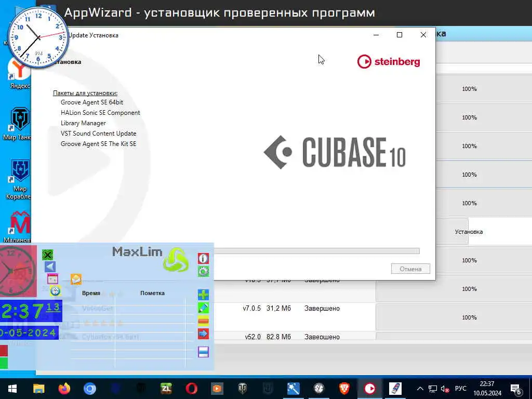Maximize the Cubase installer window
Image resolution: width=532 pixels, height=399 pixels.
pyautogui.click(x=400, y=35)
